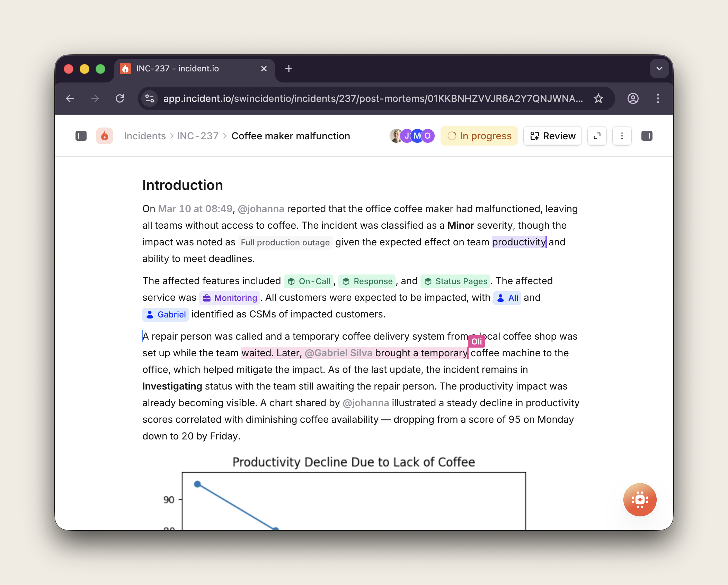Screen dimensions: 728x585
Task: Click the collaborator avatars group
Action: [x=412, y=136]
